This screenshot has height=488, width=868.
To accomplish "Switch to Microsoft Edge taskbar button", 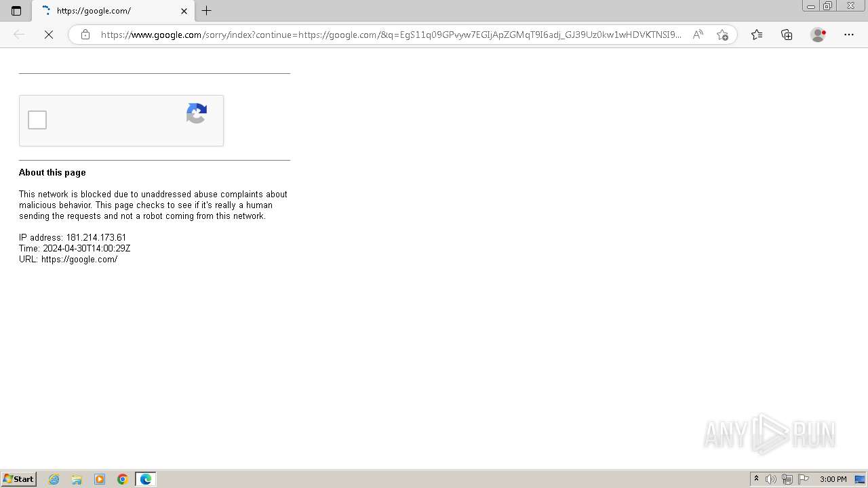I will 146,479.
